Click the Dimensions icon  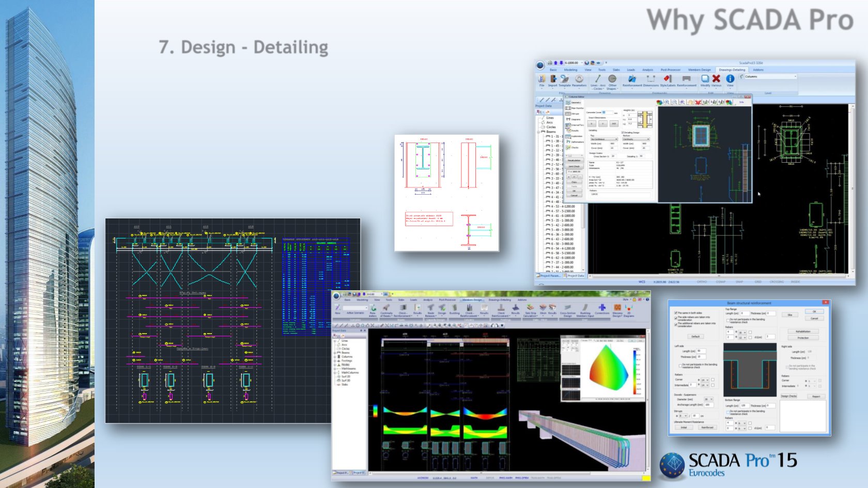coord(651,80)
